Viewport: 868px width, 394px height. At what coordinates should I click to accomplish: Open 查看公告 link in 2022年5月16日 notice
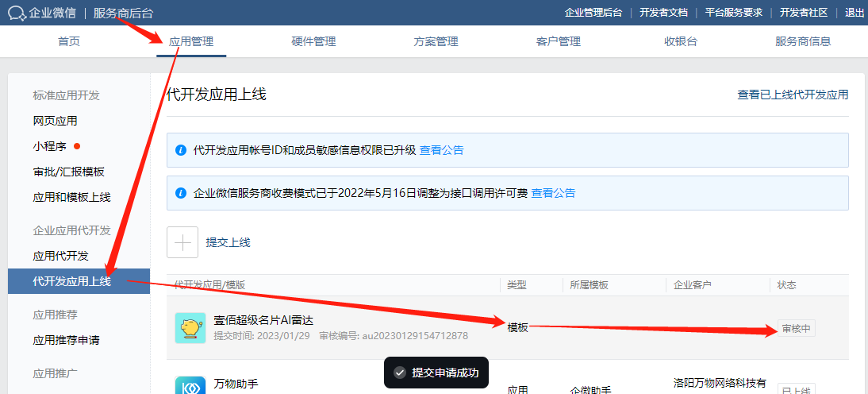(x=554, y=193)
